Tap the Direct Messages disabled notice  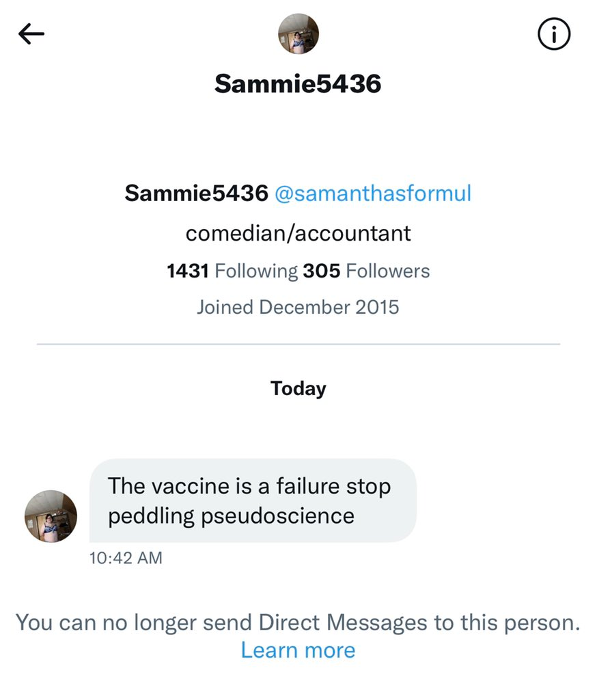[298, 623]
